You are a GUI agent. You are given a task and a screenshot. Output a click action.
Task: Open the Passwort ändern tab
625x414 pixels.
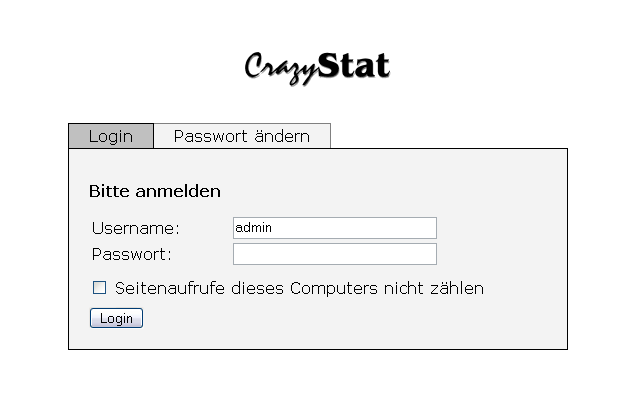click(x=242, y=136)
